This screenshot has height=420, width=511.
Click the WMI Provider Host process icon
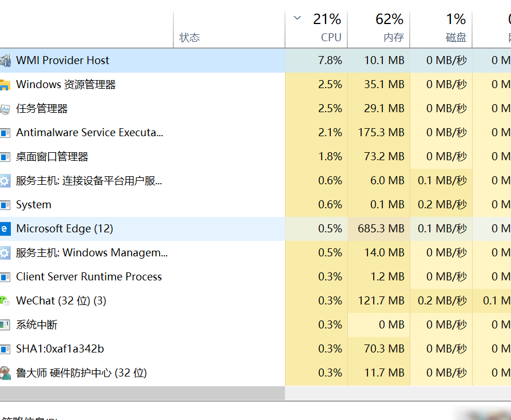point(5,61)
